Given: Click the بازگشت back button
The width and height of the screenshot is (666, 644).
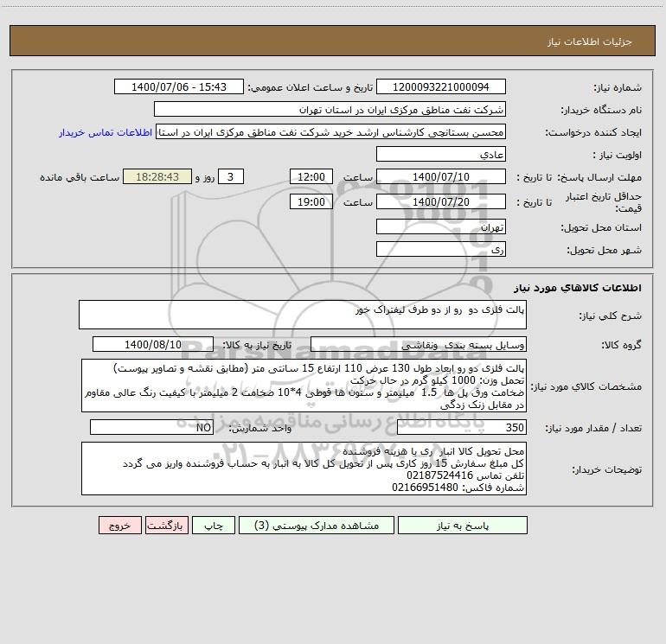Looking at the screenshot, I should [x=166, y=526].
